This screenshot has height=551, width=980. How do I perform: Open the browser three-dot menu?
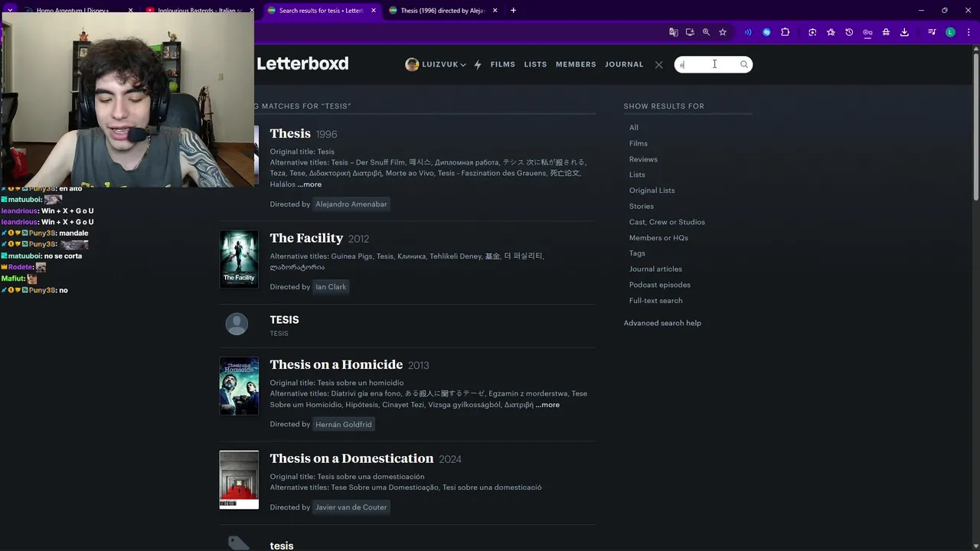[x=968, y=32]
